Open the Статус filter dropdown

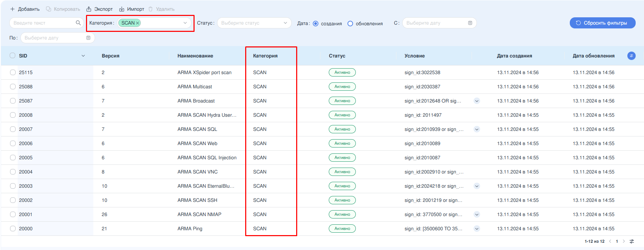coord(254,23)
